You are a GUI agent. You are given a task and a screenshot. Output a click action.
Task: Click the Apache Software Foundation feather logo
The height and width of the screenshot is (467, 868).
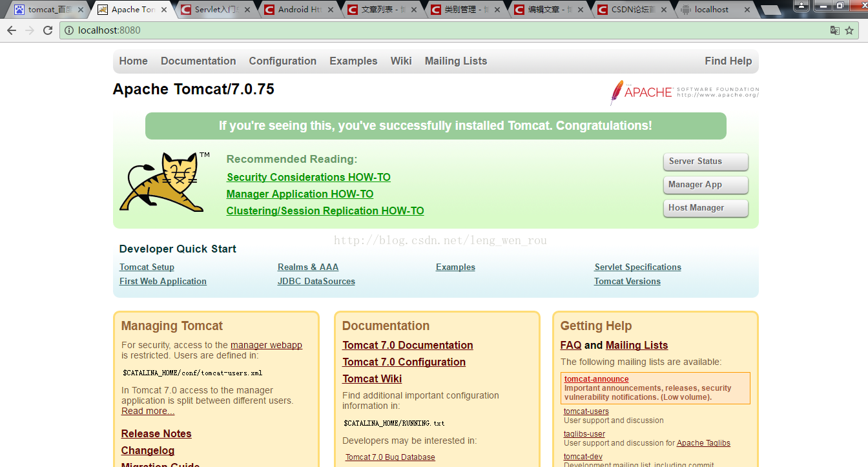coord(684,92)
